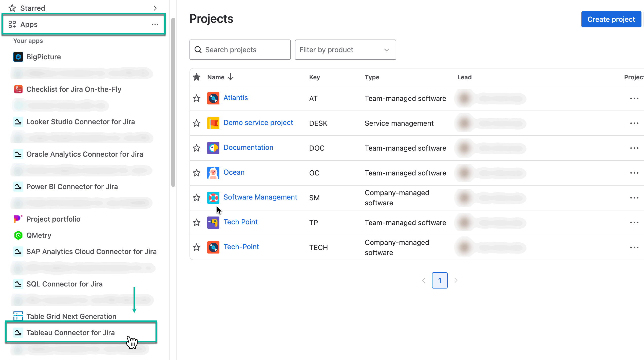Click the Create project button

(x=611, y=19)
